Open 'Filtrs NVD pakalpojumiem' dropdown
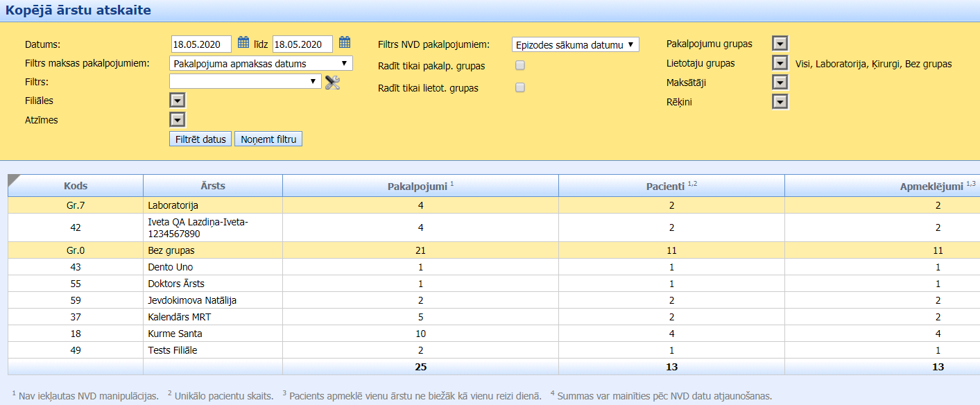Image resolution: width=980 pixels, height=405 pixels. (575, 44)
